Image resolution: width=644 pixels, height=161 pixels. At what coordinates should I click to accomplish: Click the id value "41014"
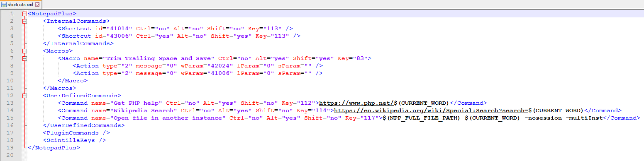pos(119,29)
